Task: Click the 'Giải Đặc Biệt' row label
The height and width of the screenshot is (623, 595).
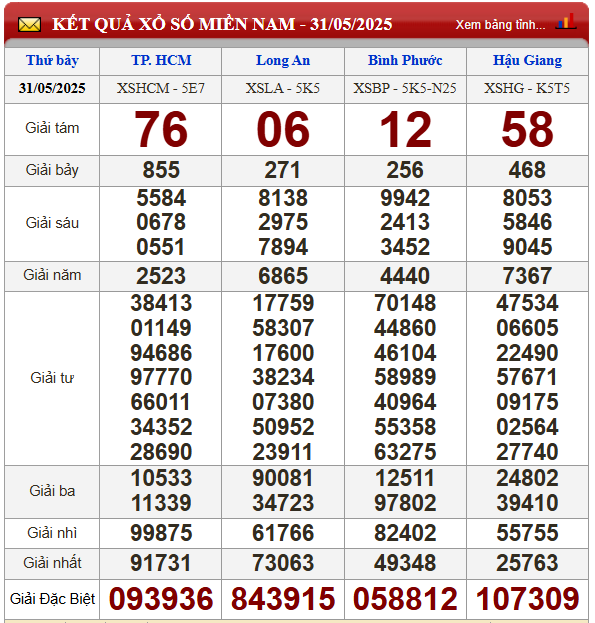Action: click(52, 599)
